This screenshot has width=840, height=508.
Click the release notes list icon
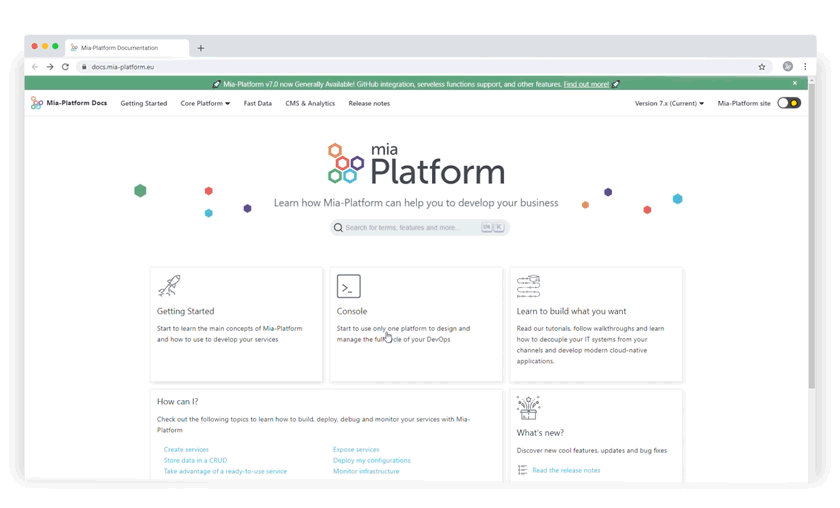point(522,470)
